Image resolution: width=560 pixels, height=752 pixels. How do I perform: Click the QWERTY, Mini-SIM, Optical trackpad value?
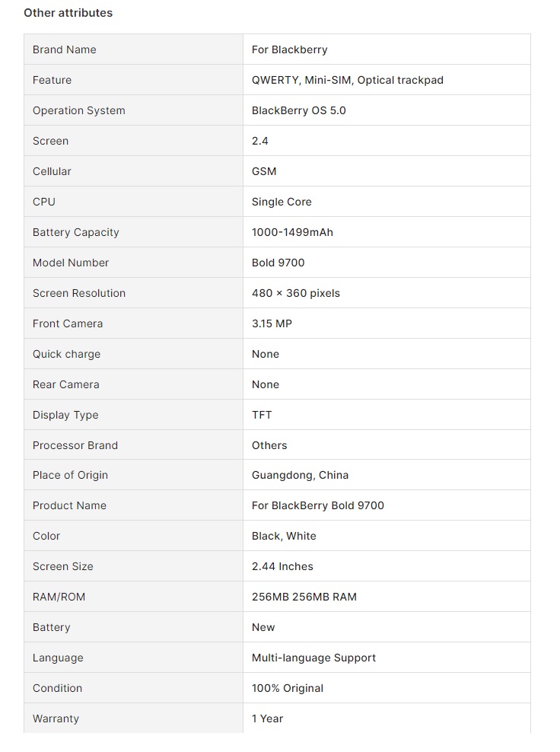(x=347, y=80)
